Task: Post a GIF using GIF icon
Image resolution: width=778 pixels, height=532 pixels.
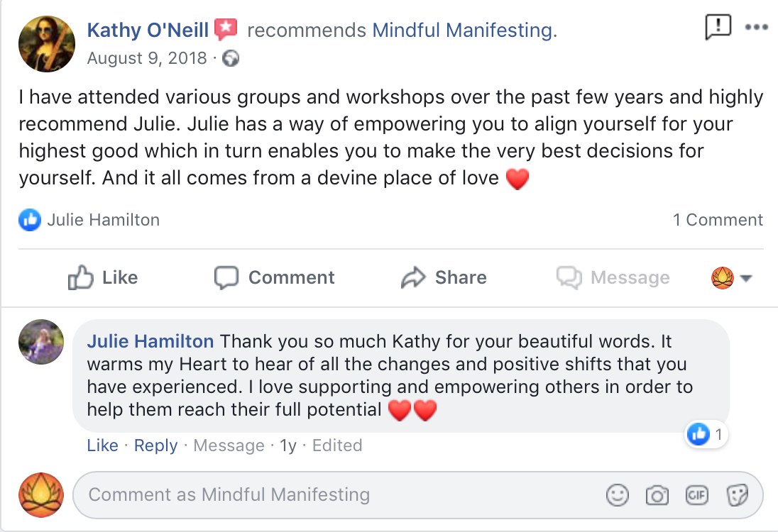Action: click(x=696, y=495)
